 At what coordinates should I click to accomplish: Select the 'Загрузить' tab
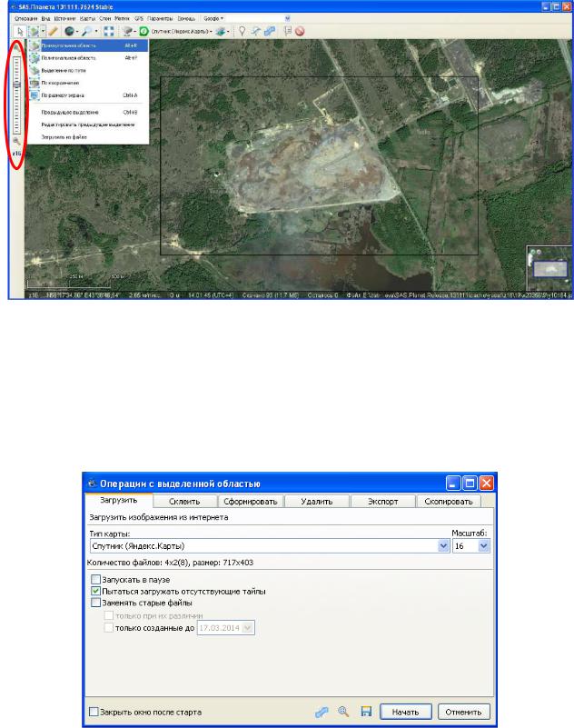pyautogui.click(x=119, y=500)
